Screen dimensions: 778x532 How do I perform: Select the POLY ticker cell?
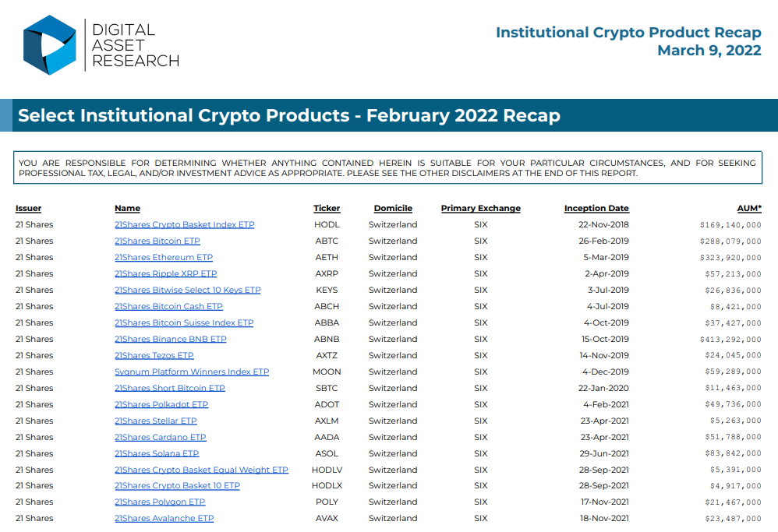(327, 502)
